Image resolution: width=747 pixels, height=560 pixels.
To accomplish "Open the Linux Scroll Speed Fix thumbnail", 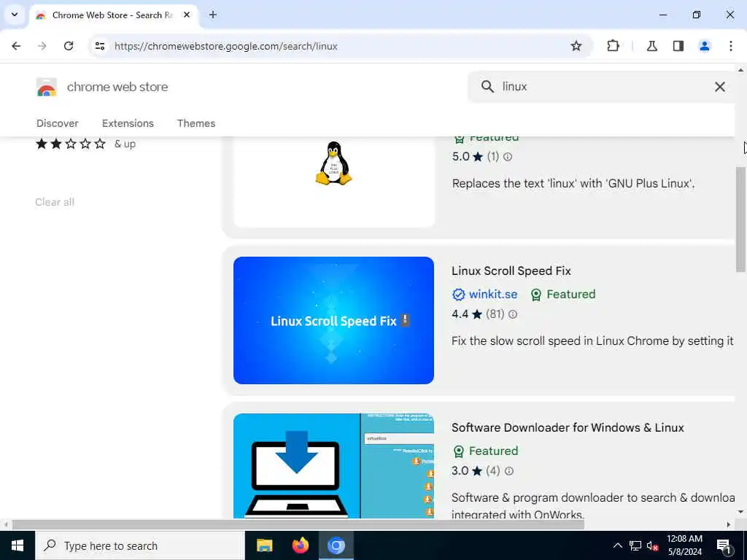I will (x=333, y=320).
